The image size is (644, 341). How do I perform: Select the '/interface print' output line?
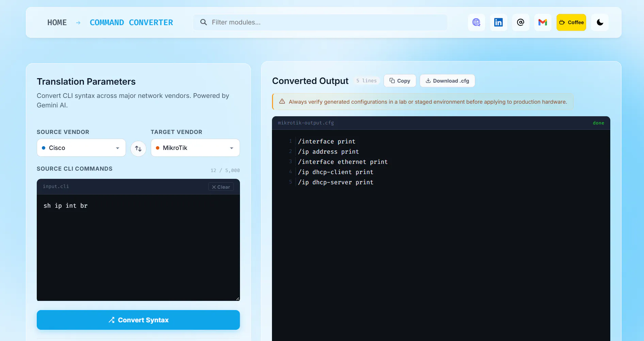(326, 141)
